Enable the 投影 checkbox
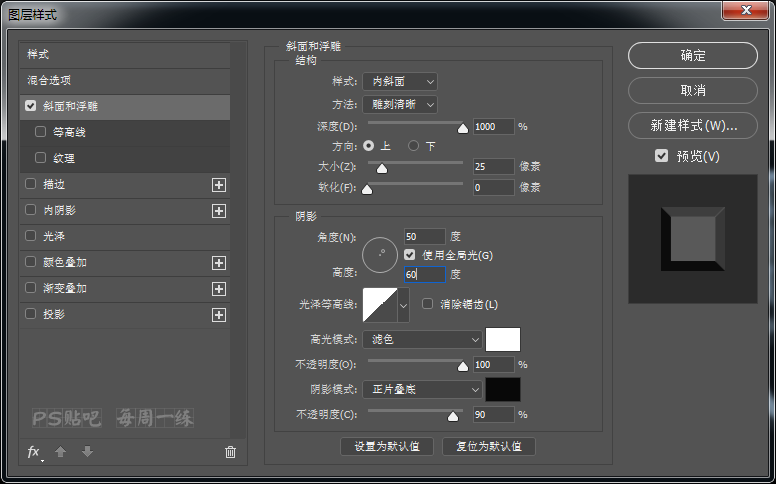Screen dimensions: 776x484 point(31,314)
